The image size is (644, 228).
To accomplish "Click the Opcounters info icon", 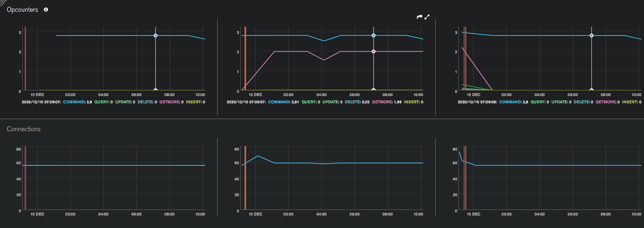I will pos(46,10).
